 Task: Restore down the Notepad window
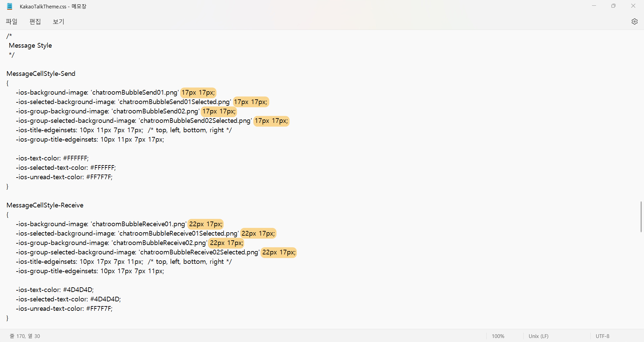coord(613,6)
